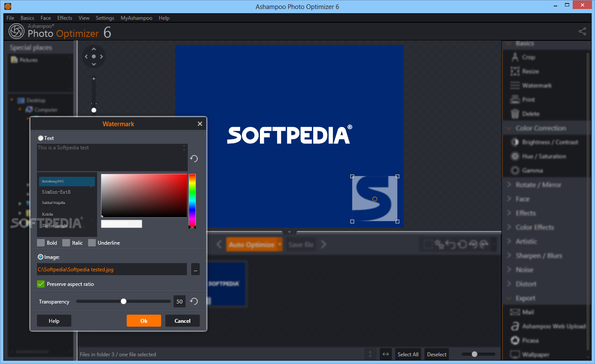The height and width of the screenshot is (364, 595).
Task: Click the Deselect button
Action: [x=436, y=354]
